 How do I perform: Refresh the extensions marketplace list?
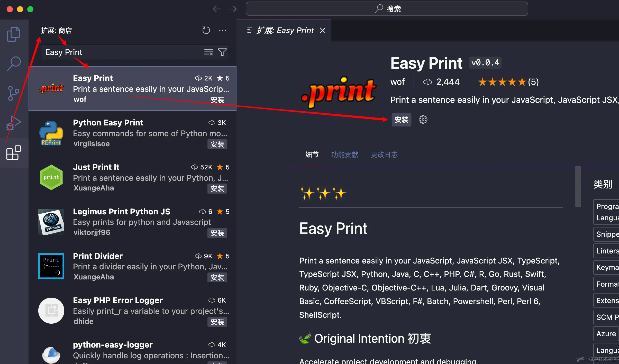[206, 30]
